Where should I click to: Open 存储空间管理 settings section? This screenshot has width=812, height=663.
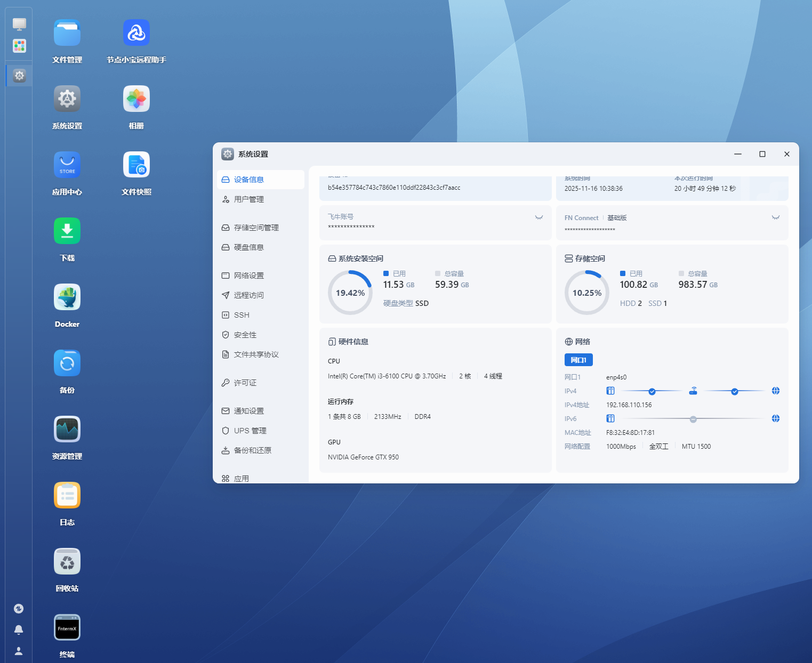(256, 228)
